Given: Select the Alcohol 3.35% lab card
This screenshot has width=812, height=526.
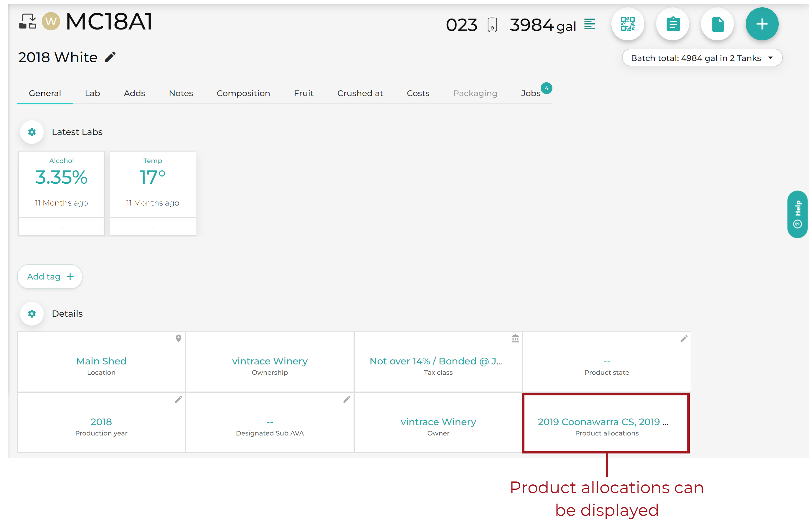Looking at the screenshot, I should [61, 184].
